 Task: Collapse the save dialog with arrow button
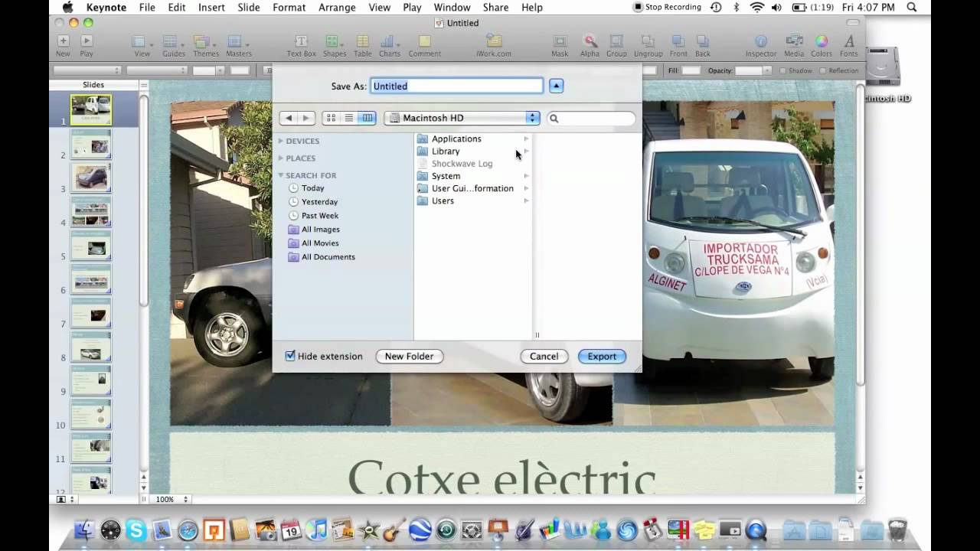tap(556, 86)
